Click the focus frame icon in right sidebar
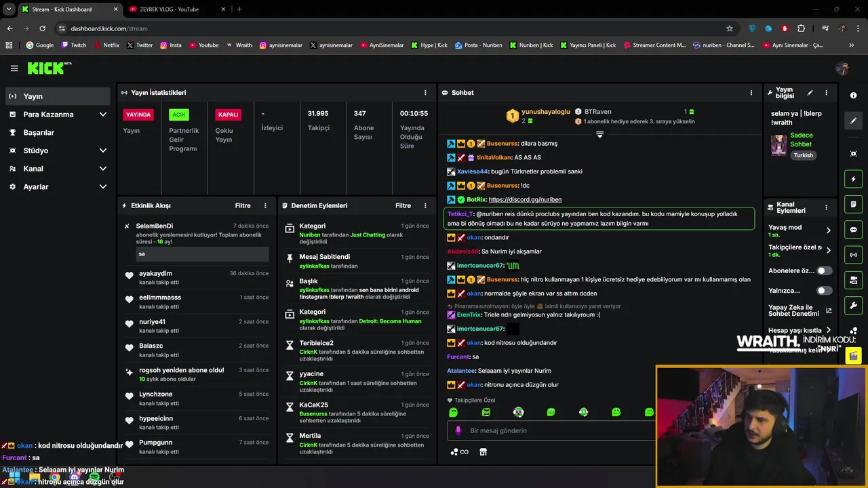Screen dimensions: 868x488 [853, 154]
